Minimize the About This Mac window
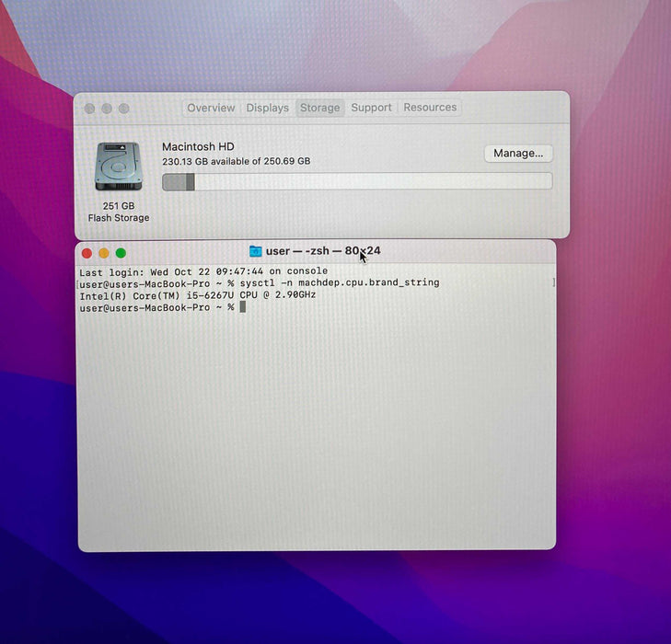The image size is (671, 644). [x=107, y=109]
